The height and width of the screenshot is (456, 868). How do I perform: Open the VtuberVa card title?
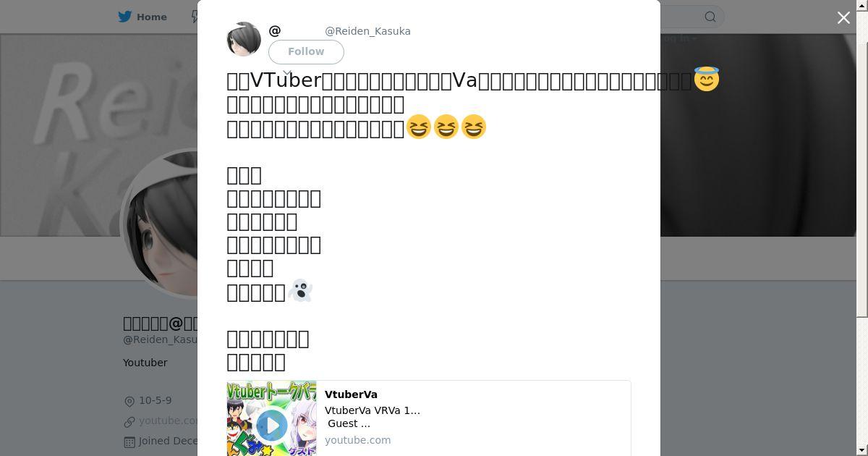(x=351, y=394)
